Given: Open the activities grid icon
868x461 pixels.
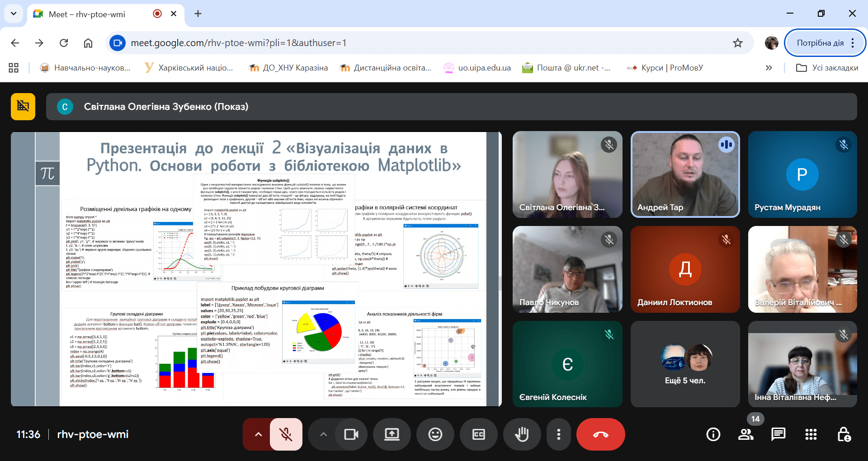Looking at the screenshot, I should 811,434.
